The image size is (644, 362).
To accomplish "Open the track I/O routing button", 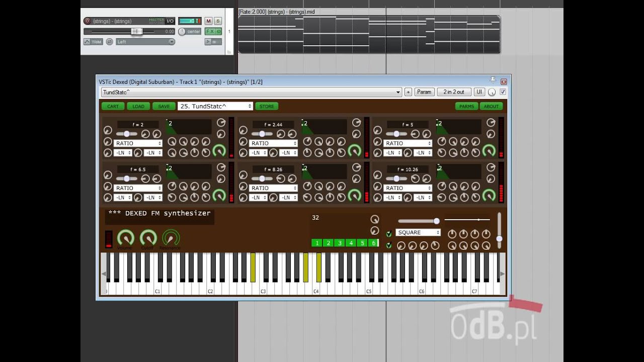I will coord(170,21).
